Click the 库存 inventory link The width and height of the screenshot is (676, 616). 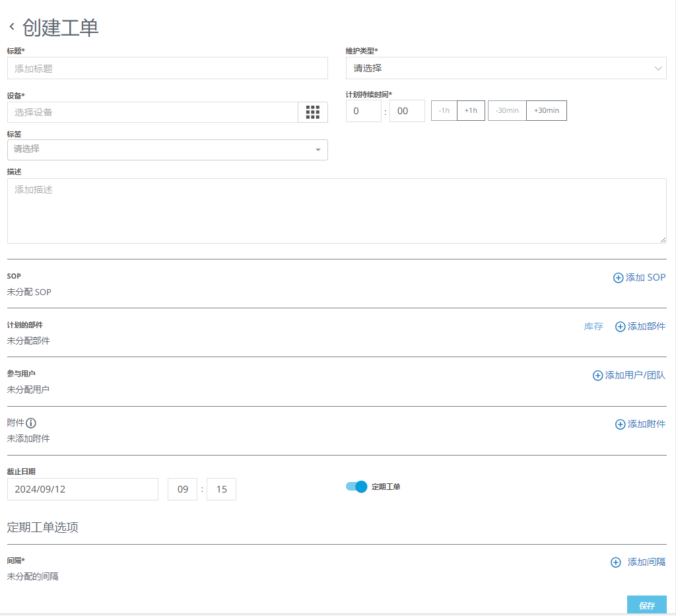(593, 327)
